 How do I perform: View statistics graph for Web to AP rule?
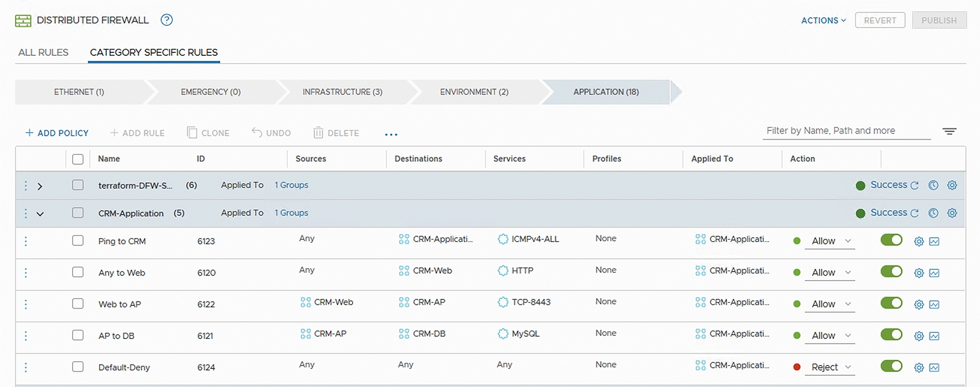(934, 305)
